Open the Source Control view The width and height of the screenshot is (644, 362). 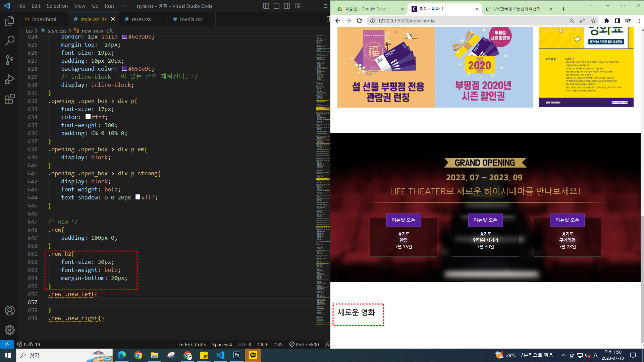point(10,60)
